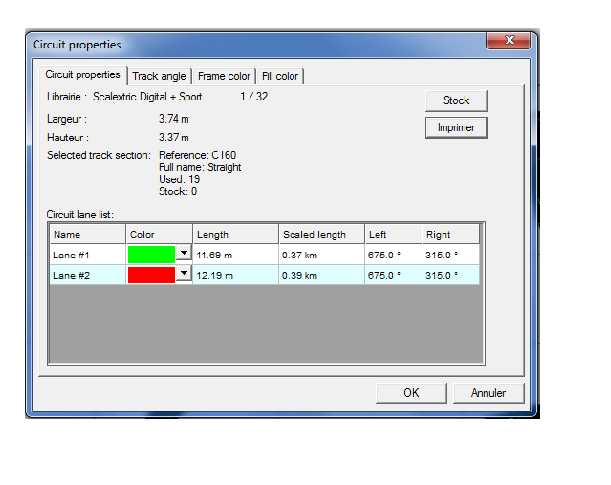Confirm the dialog with OK
This screenshot has width=611, height=485.
click(x=411, y=393)
